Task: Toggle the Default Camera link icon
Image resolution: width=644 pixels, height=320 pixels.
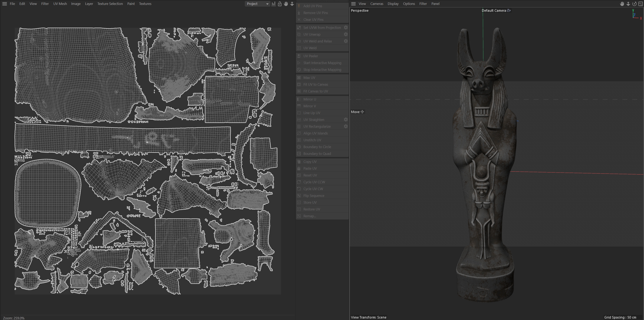Action: pos(509,11)
